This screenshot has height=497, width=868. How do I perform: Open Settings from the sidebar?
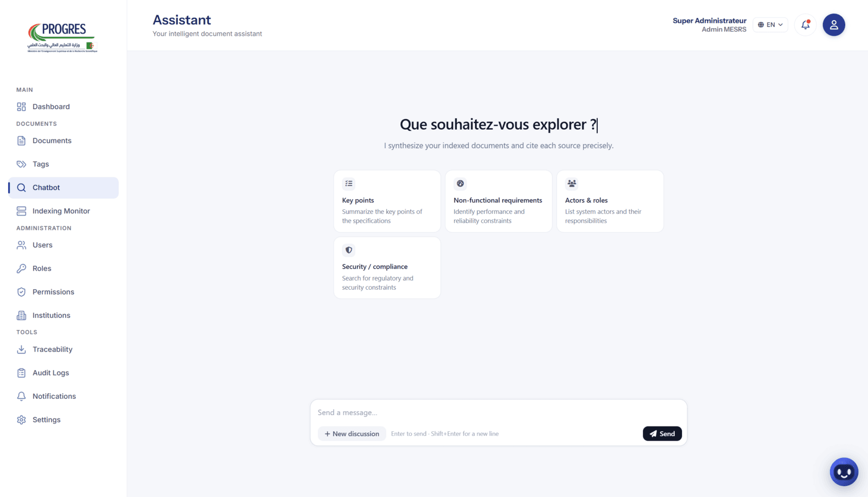(x=63, y=420)
